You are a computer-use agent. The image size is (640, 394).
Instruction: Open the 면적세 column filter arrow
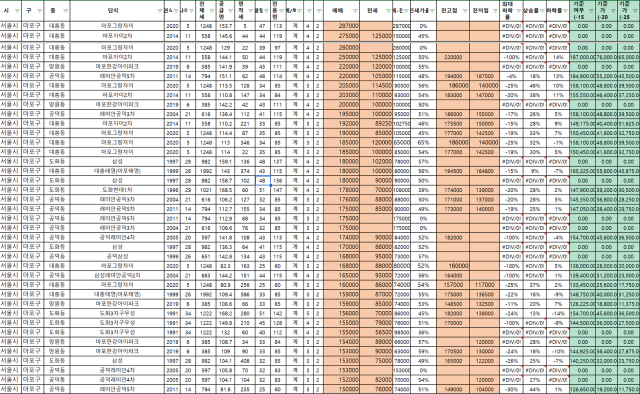pos(251,11)
